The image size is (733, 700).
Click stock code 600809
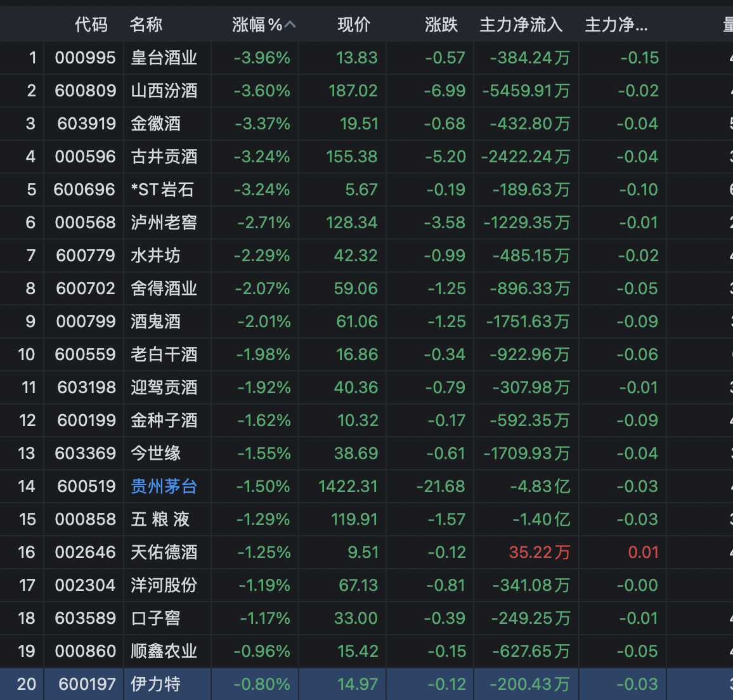click(85, 91)
